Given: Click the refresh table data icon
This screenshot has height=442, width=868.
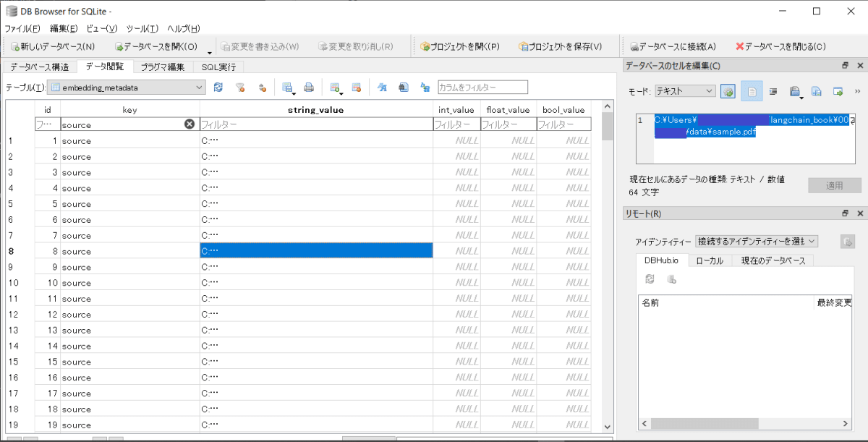Looking at the screenshot, I should (x=218, y=88).
